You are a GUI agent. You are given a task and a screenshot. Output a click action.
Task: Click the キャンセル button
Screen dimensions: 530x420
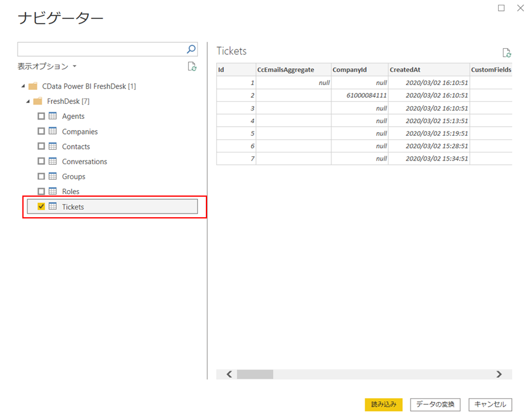tap(490, 404)
